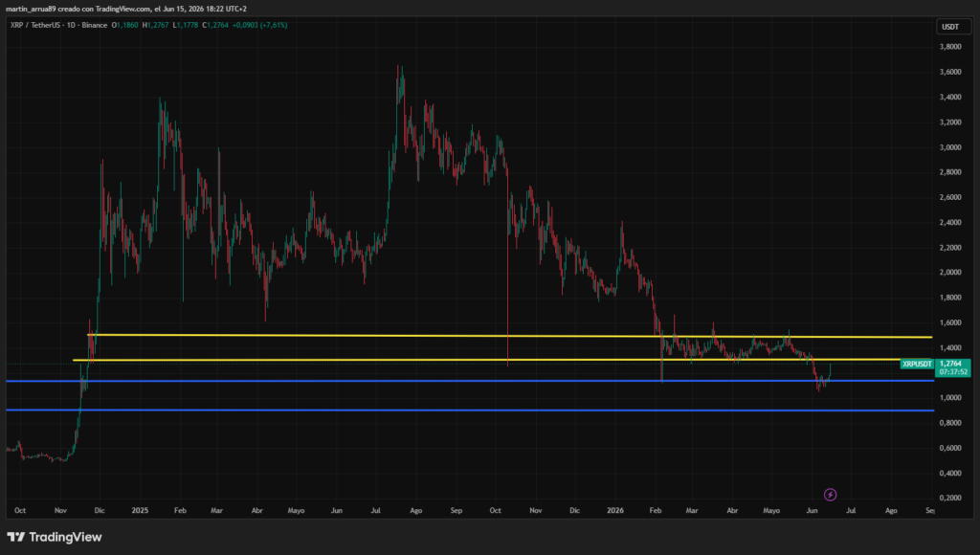Click the high value H1,2767
980x555 pixels.
(x=155, y=25)
